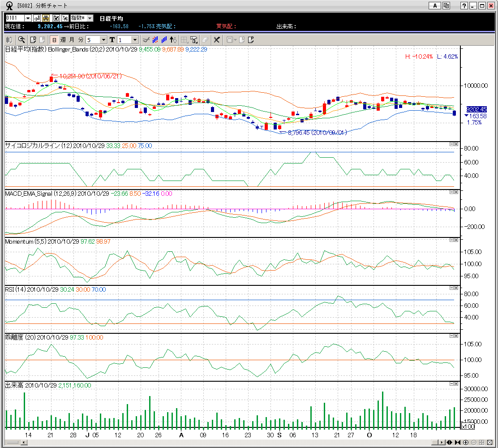Click the circled plus zoom-in icon
This screenshot has height=448, width=498.
tap(466, 442)
